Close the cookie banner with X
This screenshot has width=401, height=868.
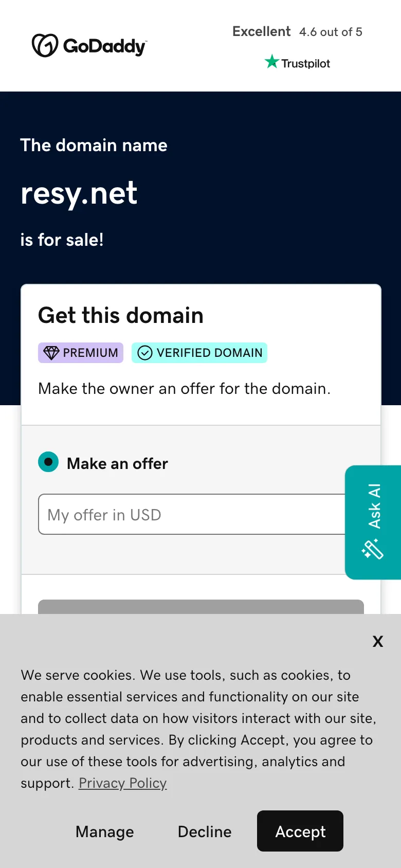click(378, 641)
